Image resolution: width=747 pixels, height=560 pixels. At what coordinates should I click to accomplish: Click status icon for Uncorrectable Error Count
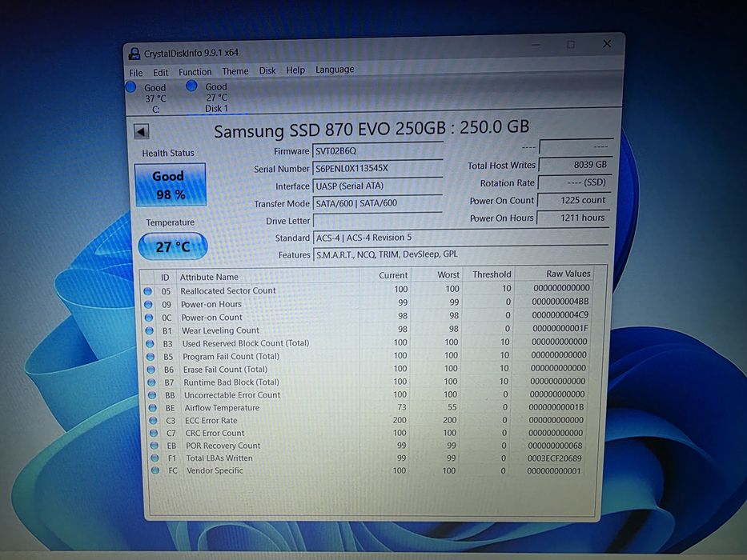[x=152, y=394]
